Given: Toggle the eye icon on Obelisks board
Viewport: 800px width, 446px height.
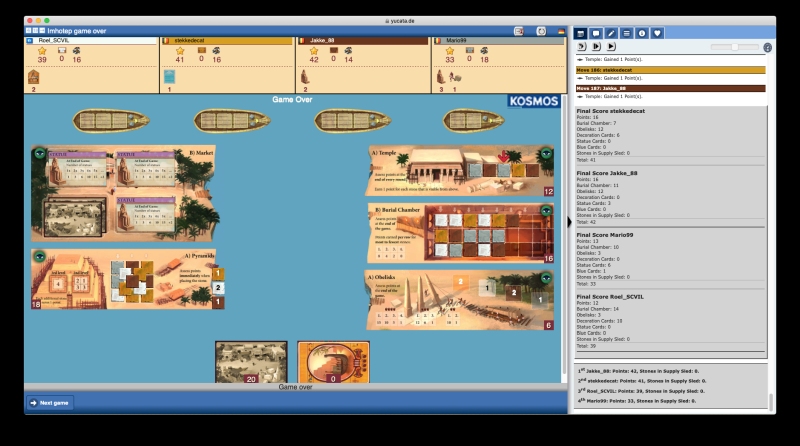Looking at the screenshot, I should pyautogui.click(x=546, y=278).
